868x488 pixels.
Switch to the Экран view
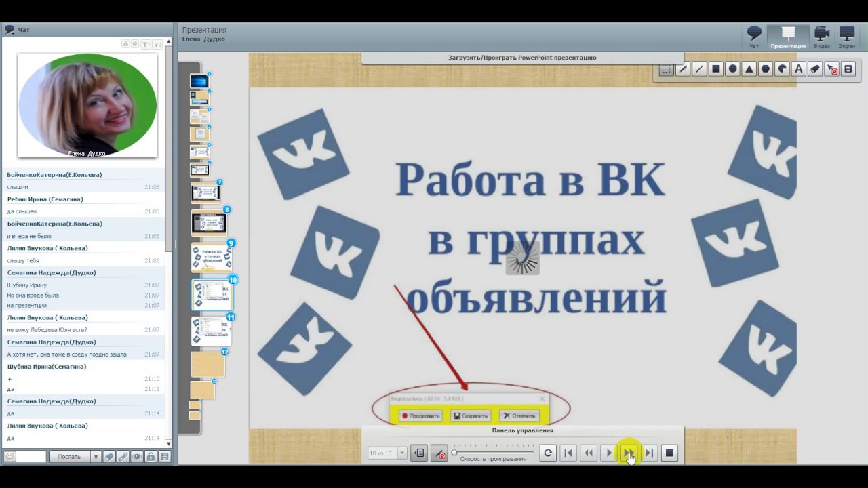click(x=847, y=37)
